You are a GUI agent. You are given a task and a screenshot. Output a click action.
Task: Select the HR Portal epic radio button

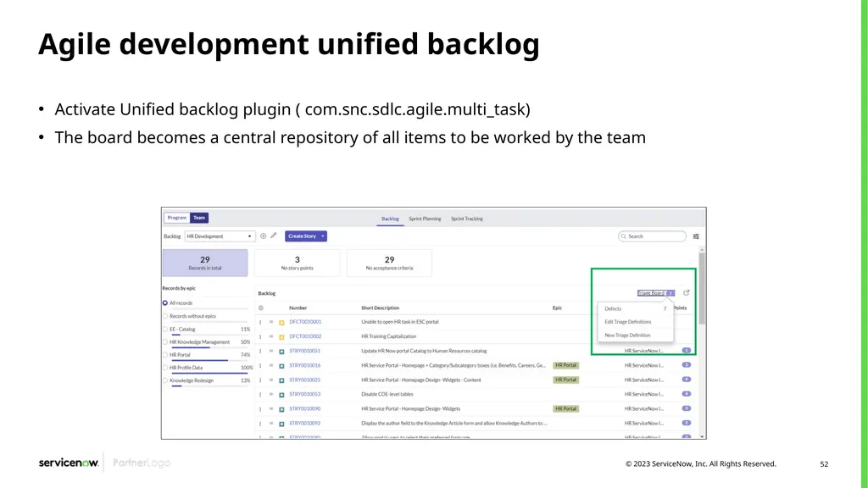165,355
